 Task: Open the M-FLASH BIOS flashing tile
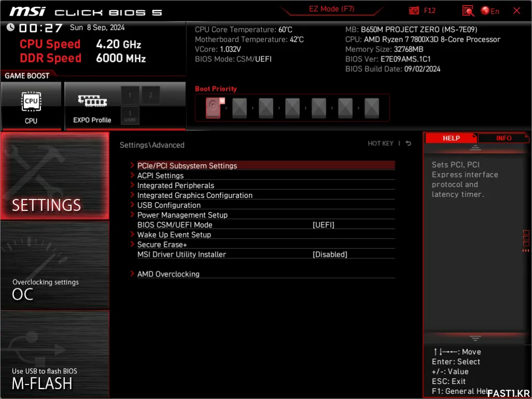55,354
